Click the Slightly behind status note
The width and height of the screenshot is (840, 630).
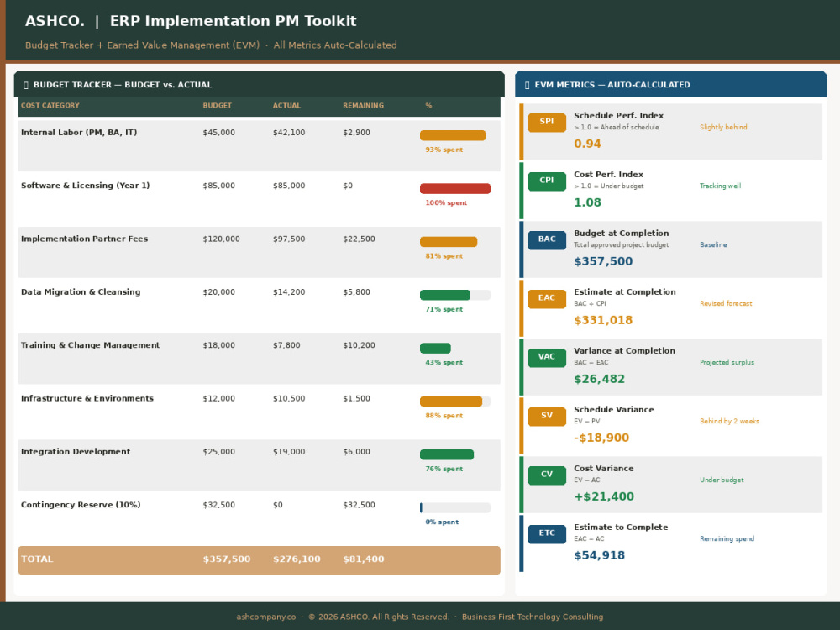pos(723,127)
